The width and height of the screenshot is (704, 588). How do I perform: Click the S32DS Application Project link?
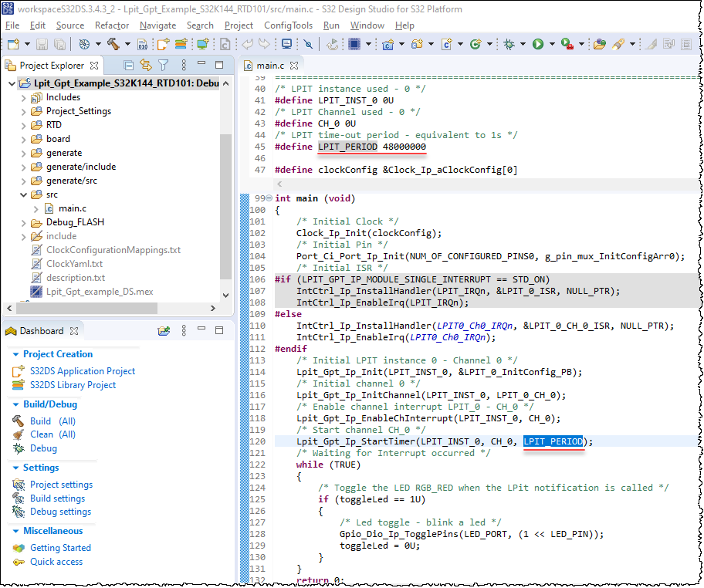[82, 371]
